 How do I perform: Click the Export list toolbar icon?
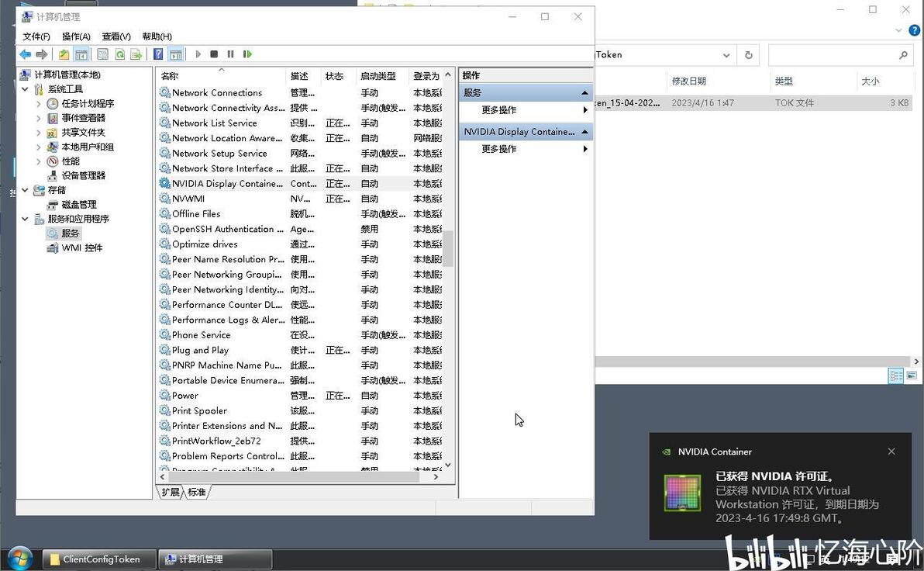click(136, 54)
